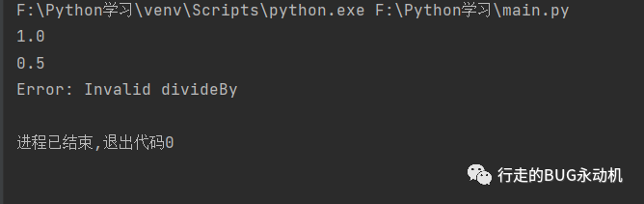644x204 pixels.
Task: Click the main.py file name in command line
Action: (x=536, y=10)
